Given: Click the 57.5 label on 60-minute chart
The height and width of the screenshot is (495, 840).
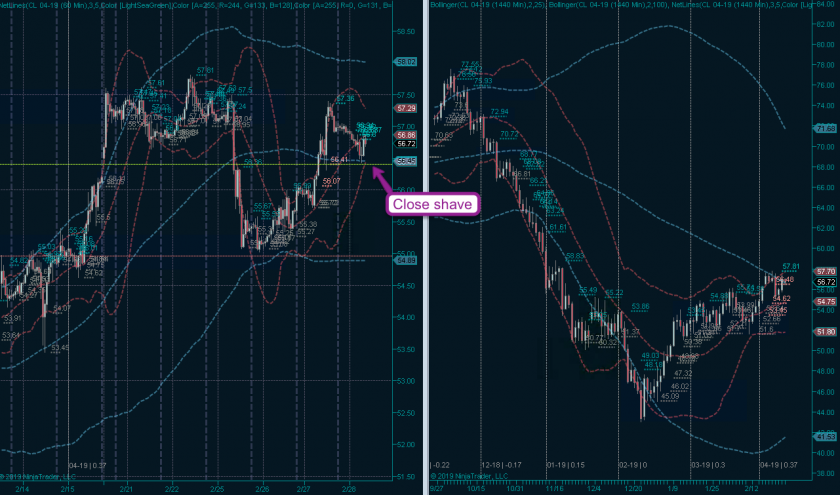Looking at the screenshot, I should (x=245, y=90).
